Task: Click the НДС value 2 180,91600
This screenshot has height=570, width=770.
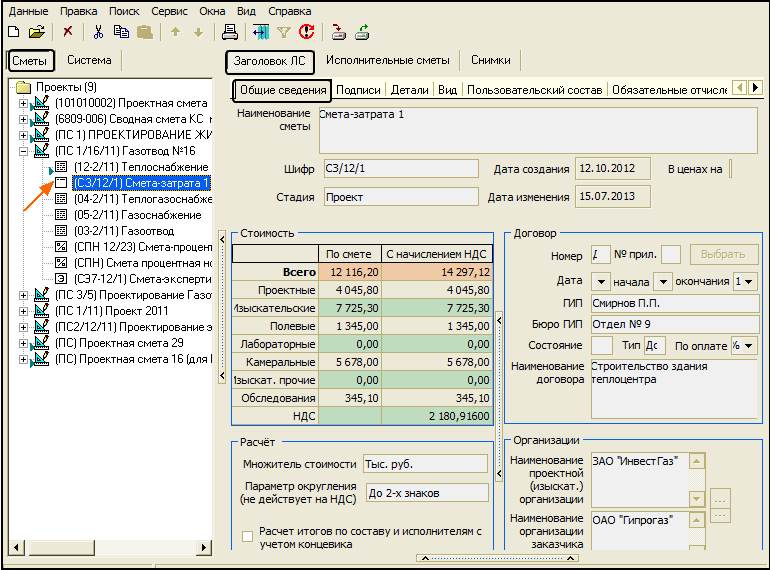Action: 437,416
